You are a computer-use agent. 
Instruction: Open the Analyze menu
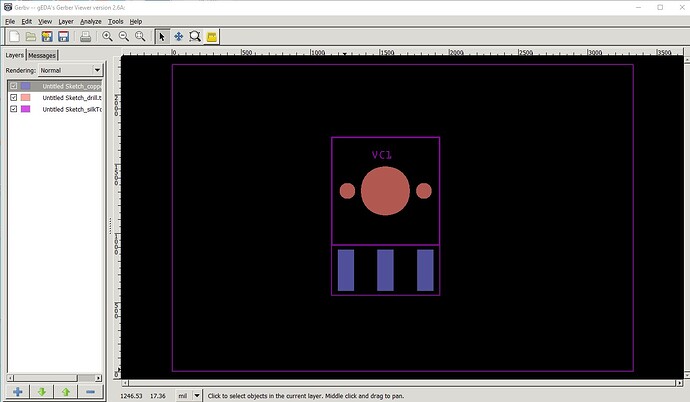tap(90, 20)
